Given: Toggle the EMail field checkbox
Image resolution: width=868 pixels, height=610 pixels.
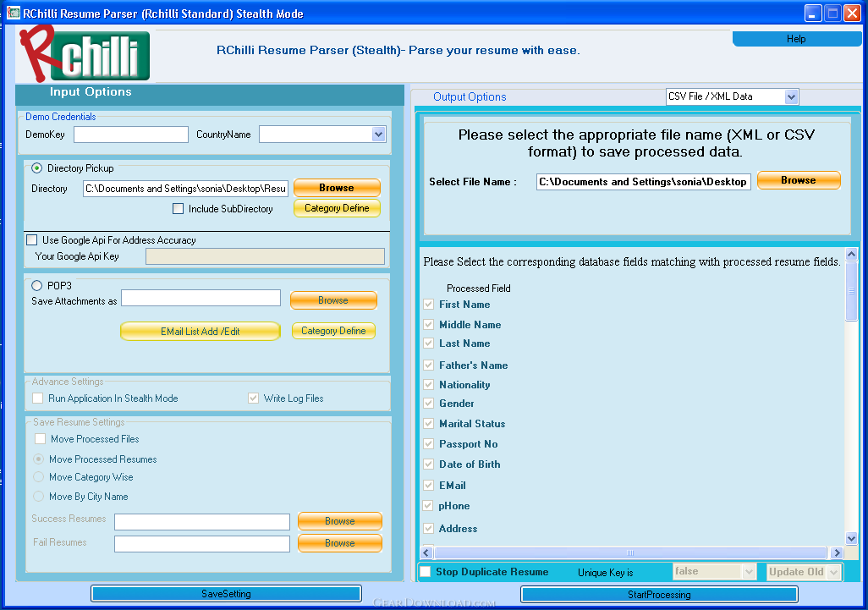Looking at the screenshot, I should coord(428,485).
